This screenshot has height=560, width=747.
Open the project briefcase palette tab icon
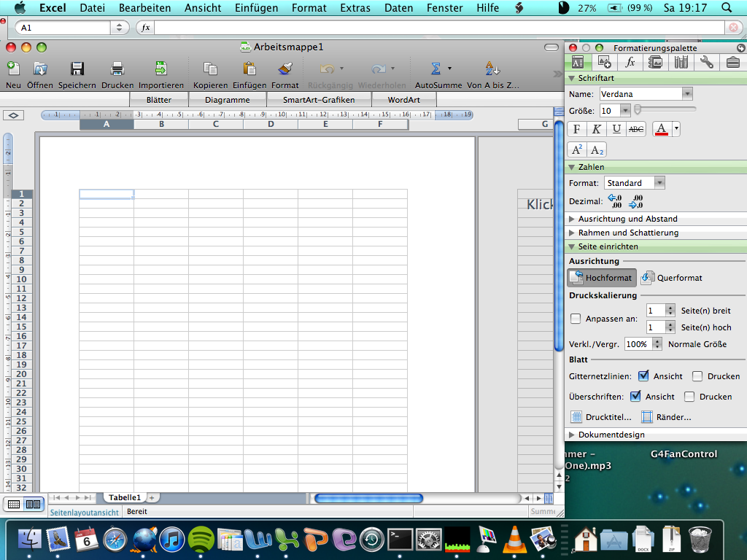732,62
